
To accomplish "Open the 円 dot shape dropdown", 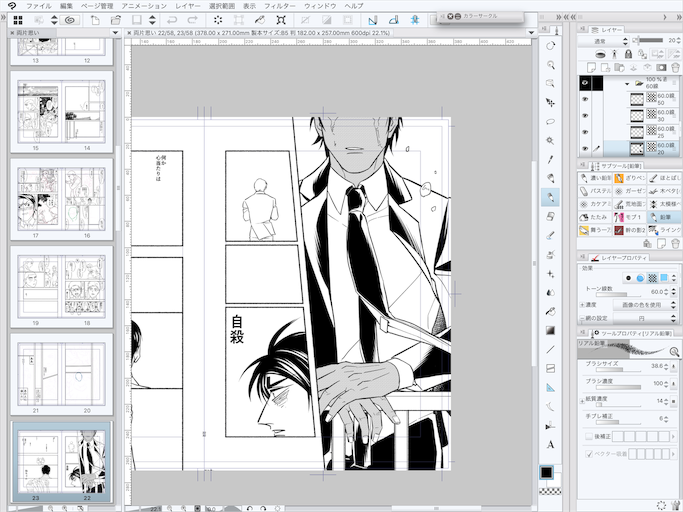I will pyautogui.click(x=645, y=319).
